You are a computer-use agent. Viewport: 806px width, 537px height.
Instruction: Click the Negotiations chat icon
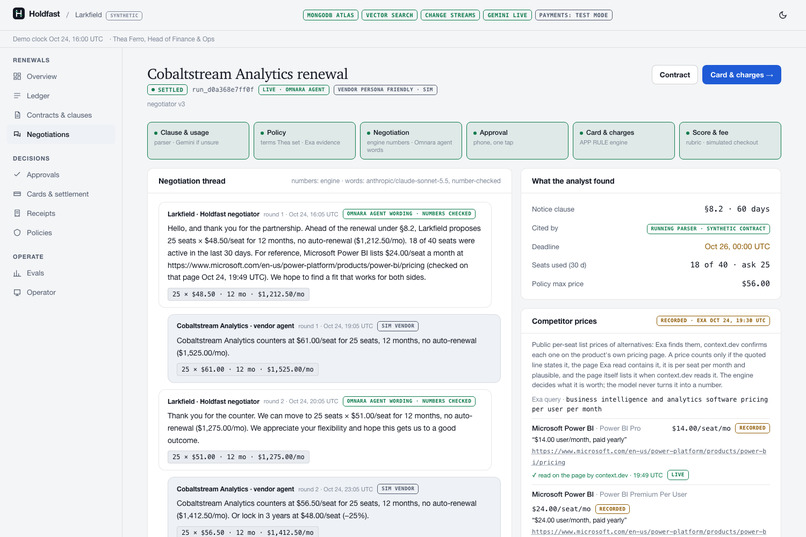click(x=17, y=134)
